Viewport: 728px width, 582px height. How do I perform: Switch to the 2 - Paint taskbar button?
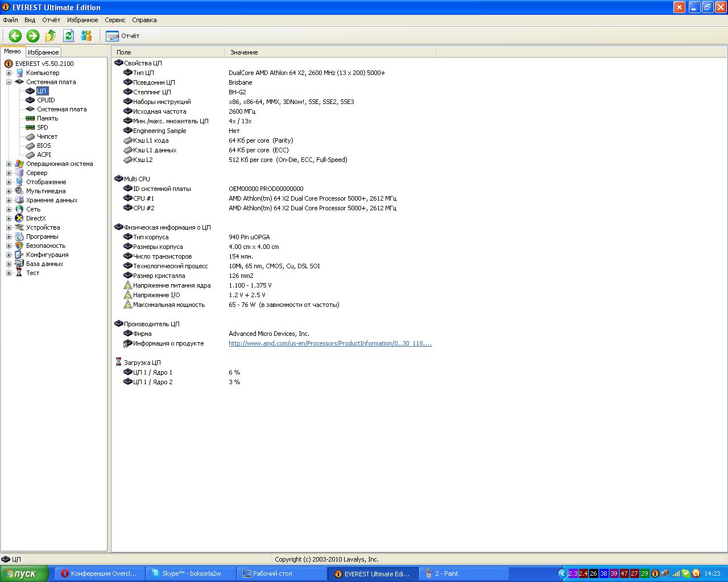point(464,573)
